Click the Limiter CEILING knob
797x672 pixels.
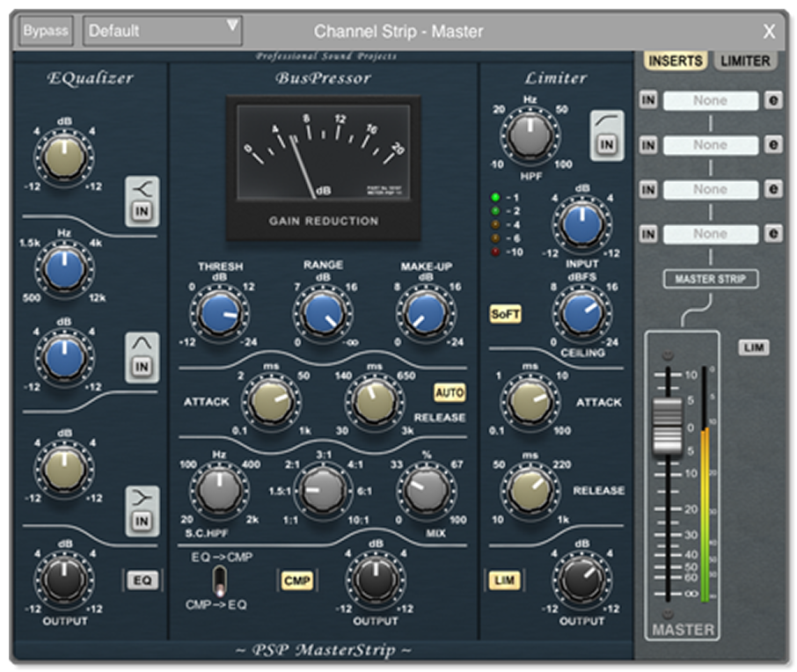pyautogui.click(x=582, y=314)
